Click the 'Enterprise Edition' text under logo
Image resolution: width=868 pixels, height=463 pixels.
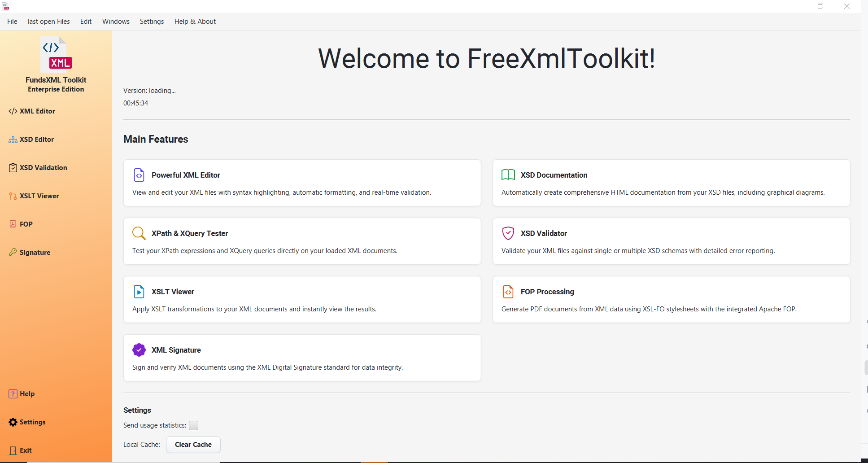[56, 89]
